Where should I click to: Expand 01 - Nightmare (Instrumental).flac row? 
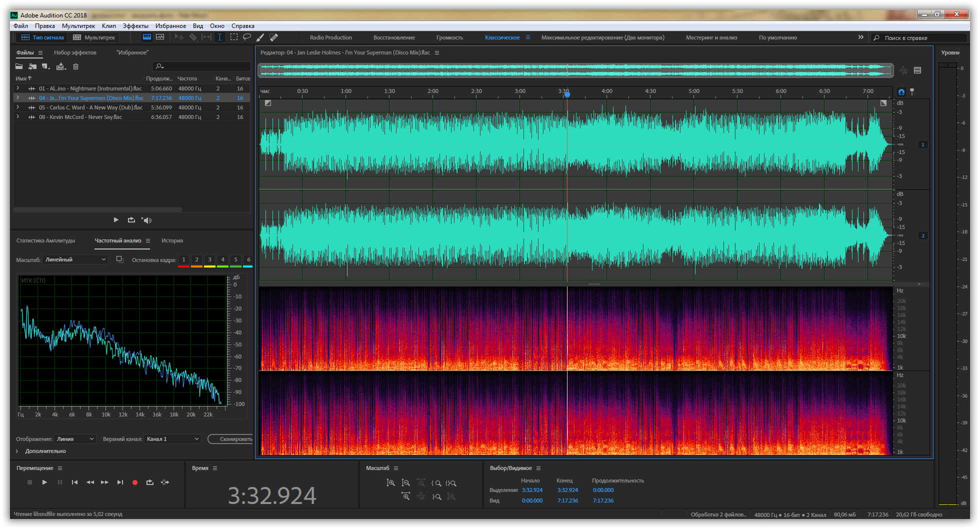pos(18,88)
